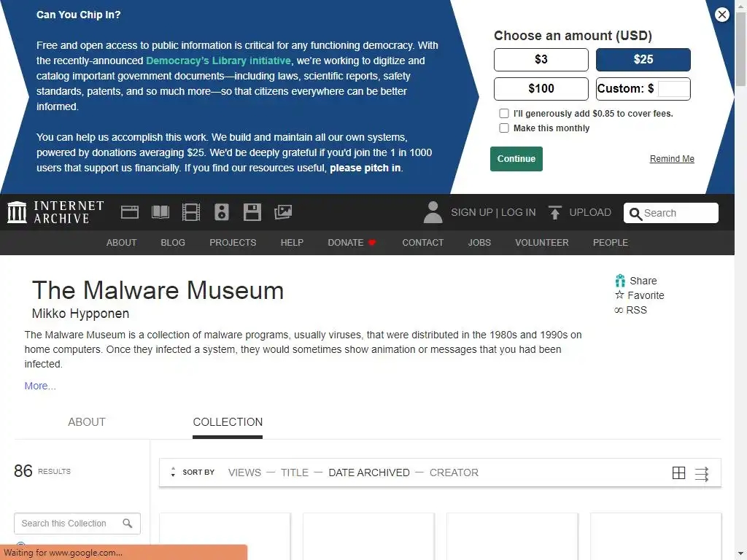Click the Remind Me link

(672, 158)
